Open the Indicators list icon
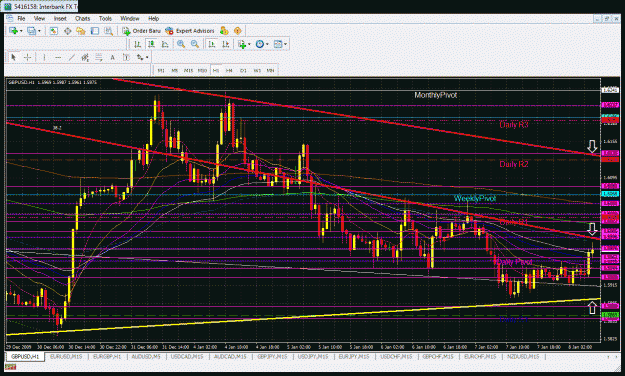Image resolution: width=625 pixels, height=376 pixels. coord(242,44)
